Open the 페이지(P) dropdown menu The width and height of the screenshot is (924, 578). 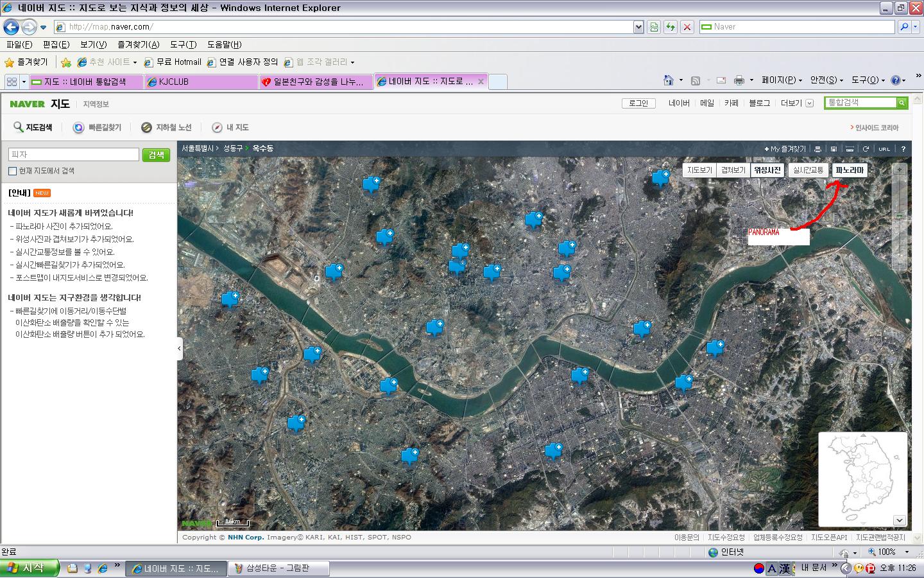pyautogui.click(x=782, y=80)
